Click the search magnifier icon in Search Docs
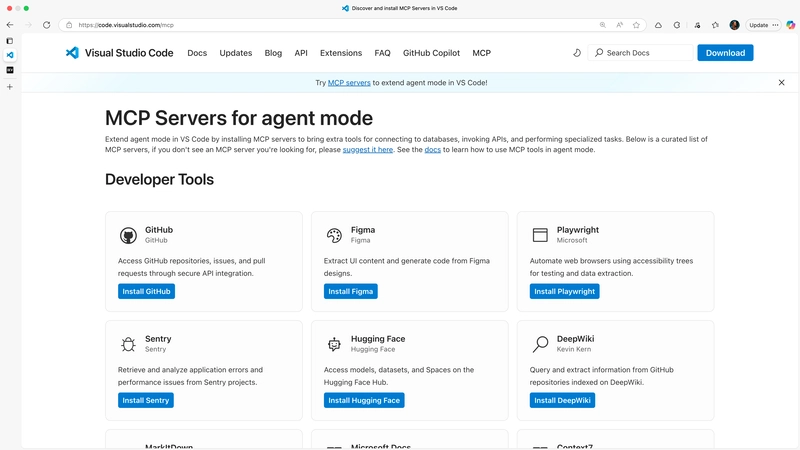The height and width of the screenshot is (450, 800). click(x=599, y=53)
